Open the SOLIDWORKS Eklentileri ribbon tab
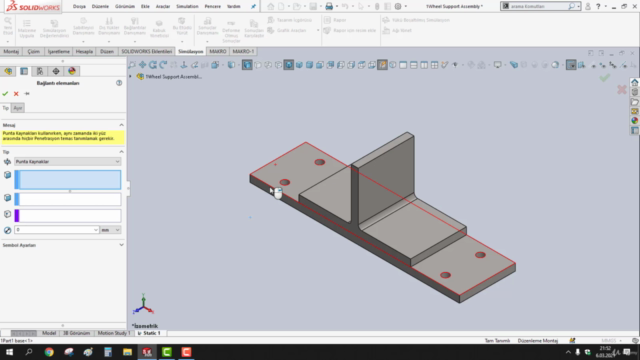 (147, 51)
